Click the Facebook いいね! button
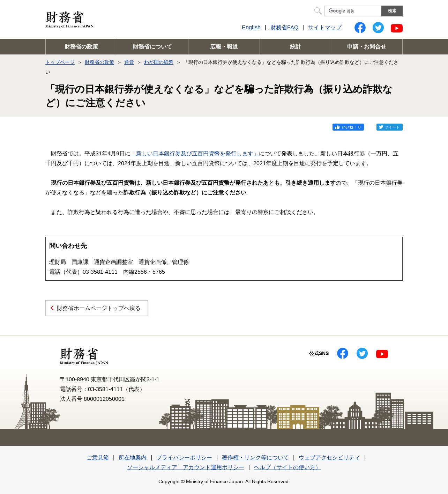This screenshot has width=448, height=494. [x=348, y=127]
